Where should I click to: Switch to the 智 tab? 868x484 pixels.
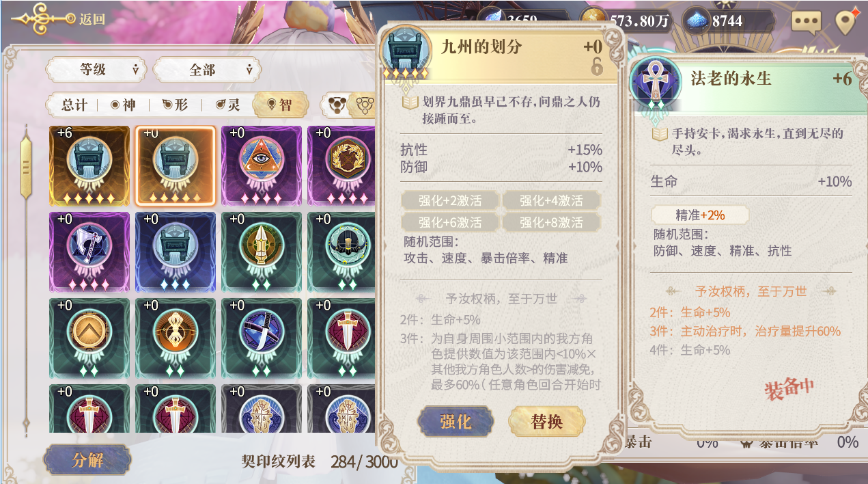tap(280, 105)
